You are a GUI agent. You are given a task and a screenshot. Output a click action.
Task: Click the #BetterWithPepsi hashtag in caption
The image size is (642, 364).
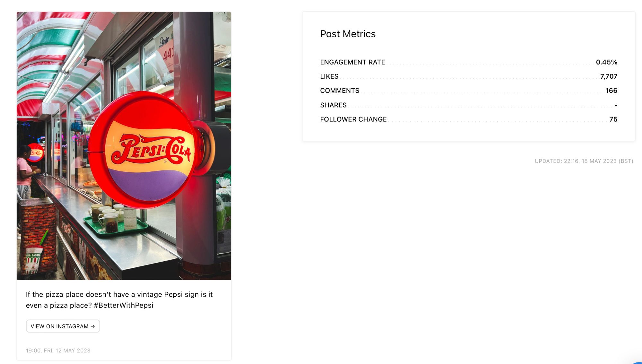(x=124, y=305)
